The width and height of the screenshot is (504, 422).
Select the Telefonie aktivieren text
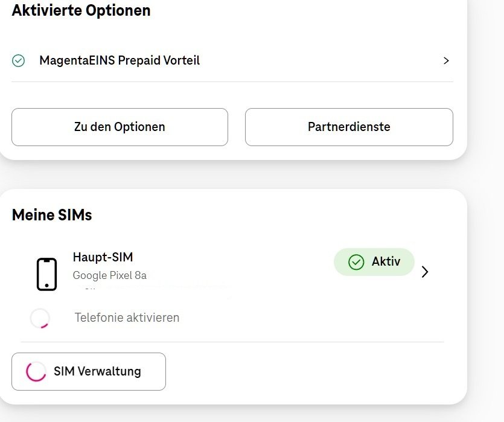127,318
